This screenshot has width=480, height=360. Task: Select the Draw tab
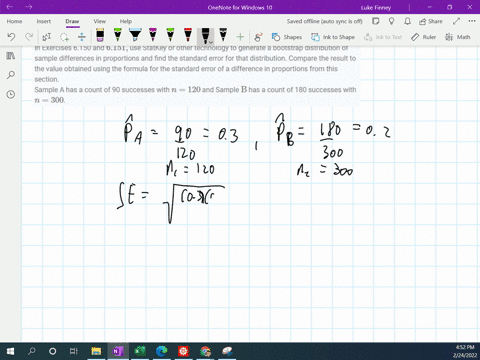(72, 21)
